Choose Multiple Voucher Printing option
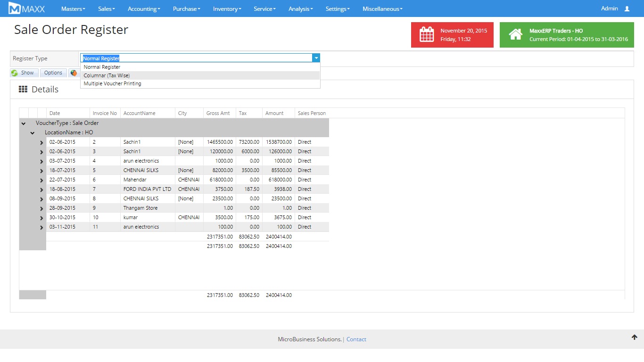This screenshot has width=644, height=362. (x=112, y=83)
